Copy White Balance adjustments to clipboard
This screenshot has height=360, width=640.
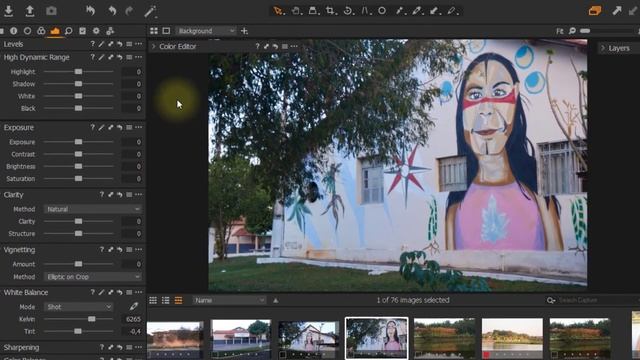coord(111,292)
